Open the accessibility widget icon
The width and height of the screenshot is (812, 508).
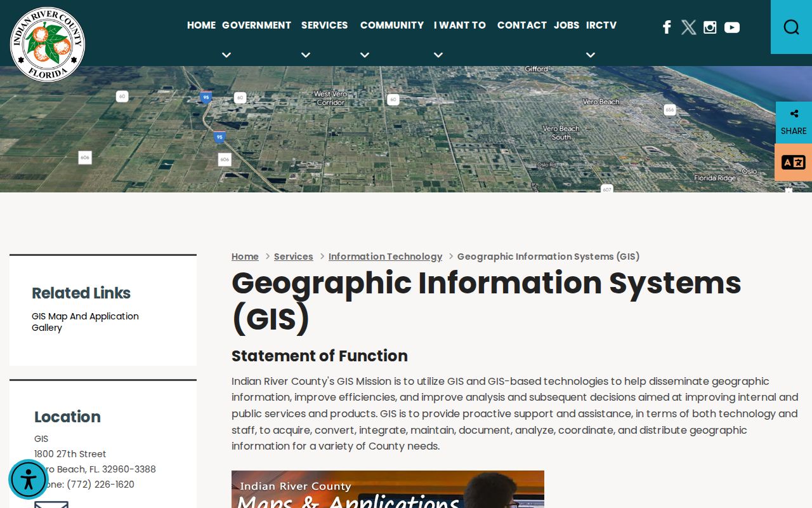[29, 479]
